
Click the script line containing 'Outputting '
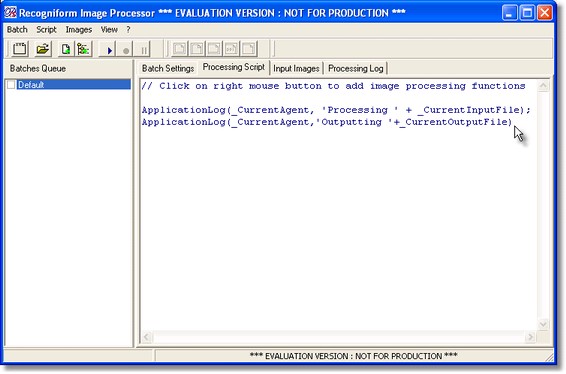(327, 122)
